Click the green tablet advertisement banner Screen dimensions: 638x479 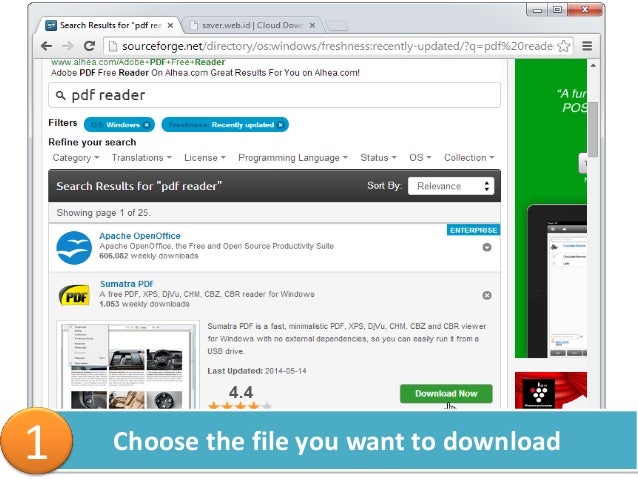(x=551, y=208)
